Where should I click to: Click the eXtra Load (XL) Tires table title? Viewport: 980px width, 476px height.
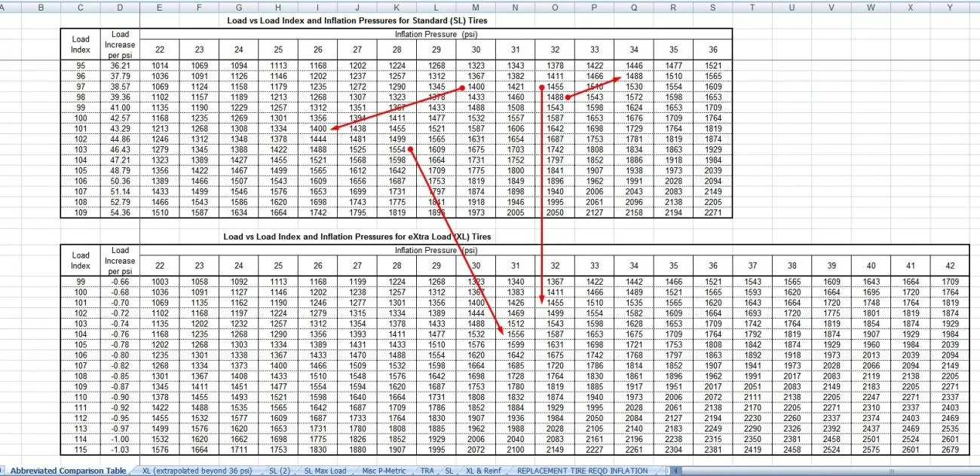[x=357, y=236]
